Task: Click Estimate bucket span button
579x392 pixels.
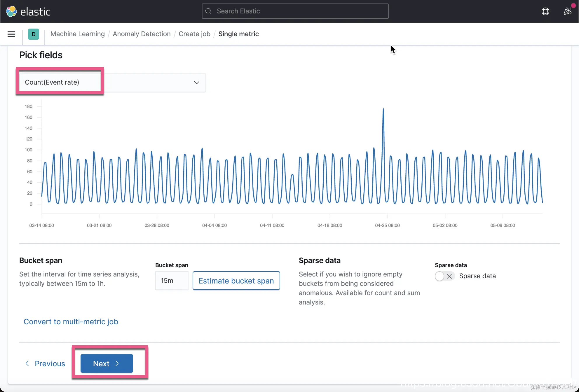Action: (x=236, y=281)
